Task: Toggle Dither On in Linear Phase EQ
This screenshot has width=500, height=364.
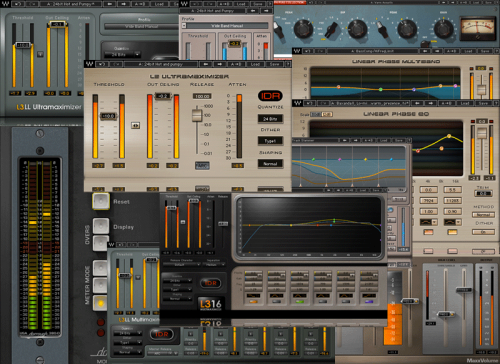Action: pyautogui.click(x=483, y=232)
